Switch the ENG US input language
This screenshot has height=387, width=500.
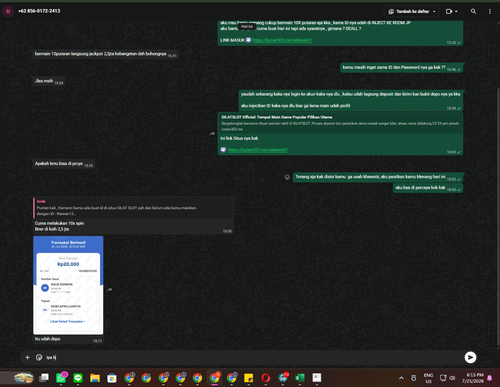(x=428, y=378)
